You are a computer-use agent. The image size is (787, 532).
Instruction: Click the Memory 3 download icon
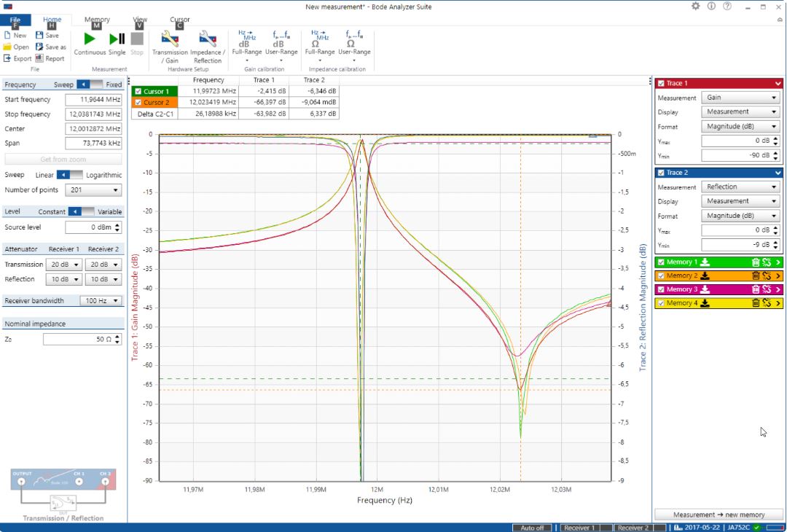pyautogui.click(x=705, y=289)
